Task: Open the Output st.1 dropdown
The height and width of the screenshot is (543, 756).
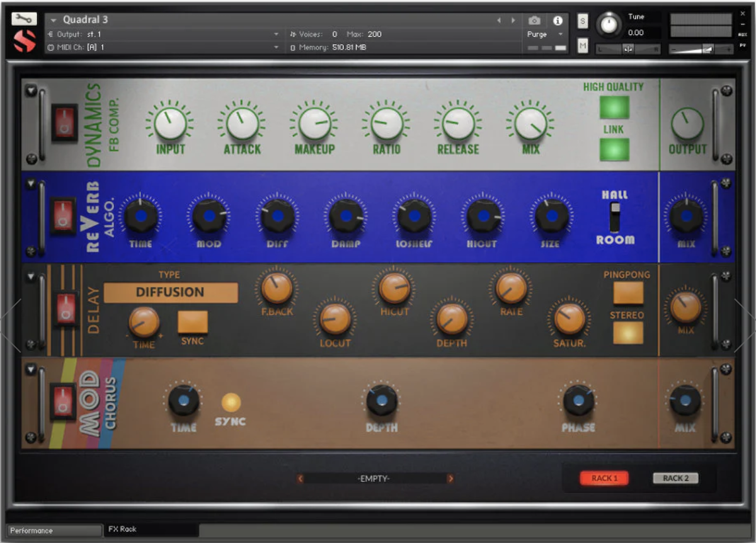Action: [275, 34]
